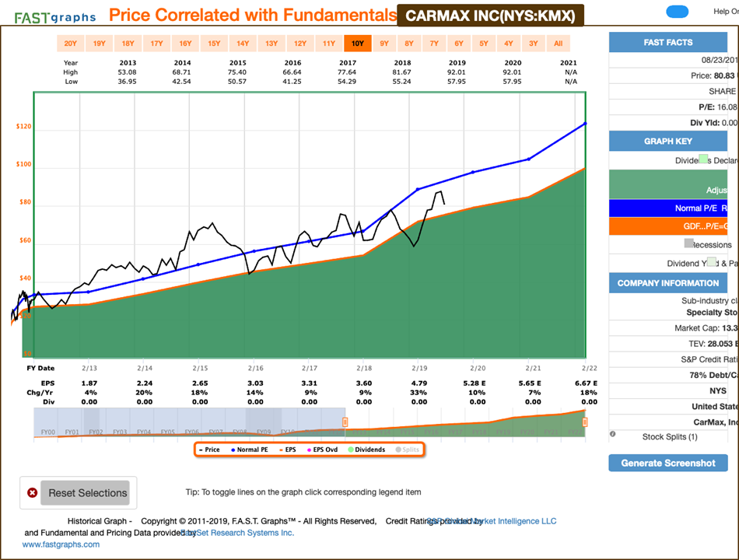Toggle the Normal PE legend item
Screen dimensions: 739x560
(x=250, y=450)
